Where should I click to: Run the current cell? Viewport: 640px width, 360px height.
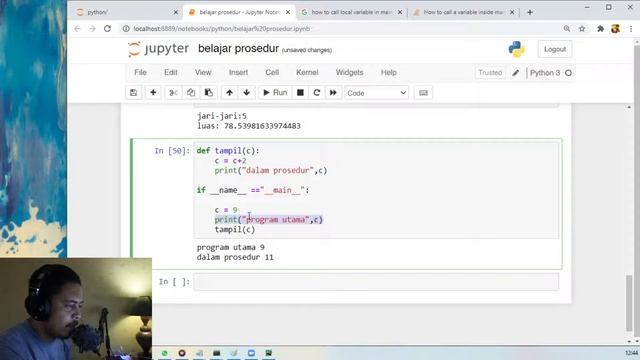(275, 93)
